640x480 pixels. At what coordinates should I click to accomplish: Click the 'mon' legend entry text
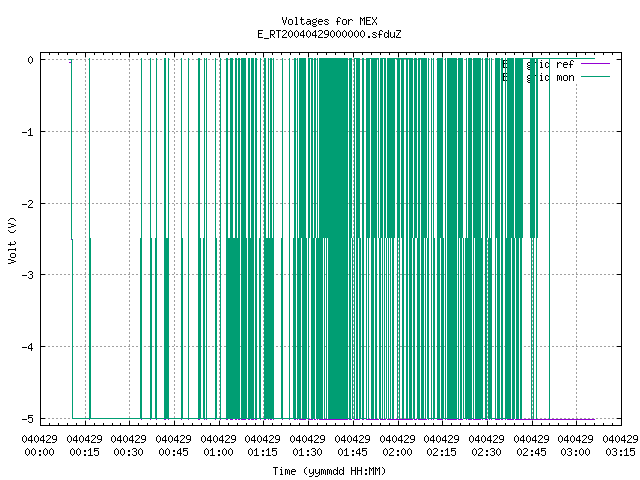click(565, 77)
